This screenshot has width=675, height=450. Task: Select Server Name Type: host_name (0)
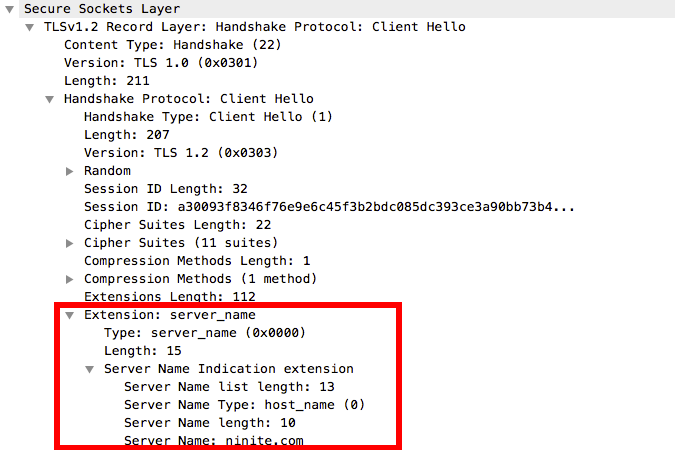[x=244, y=405]
